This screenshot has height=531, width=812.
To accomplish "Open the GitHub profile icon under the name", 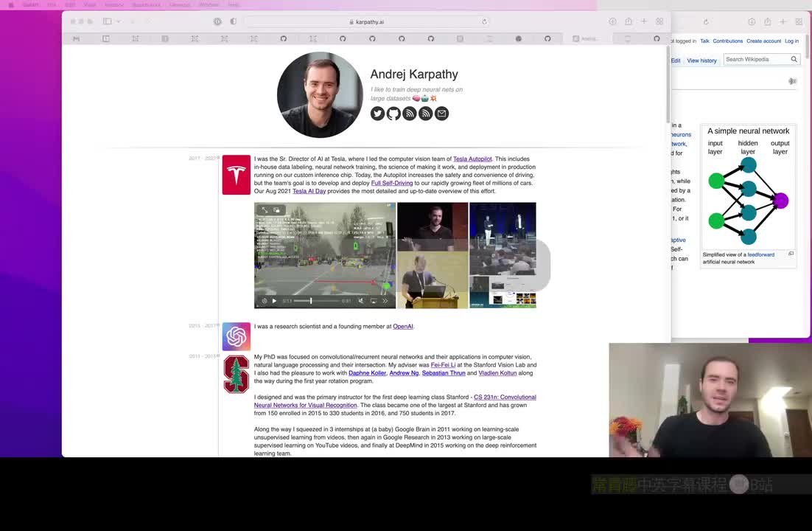I will coord(393,113).
